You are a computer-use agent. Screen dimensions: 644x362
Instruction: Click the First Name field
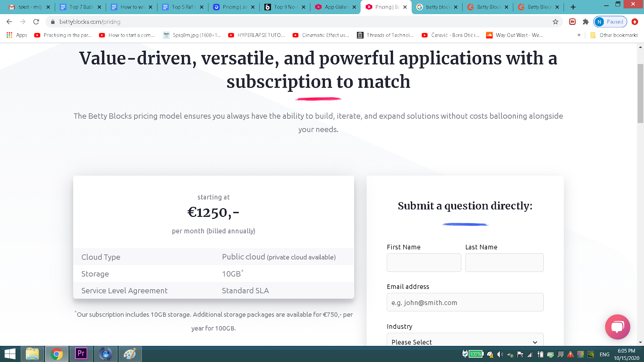424,263
